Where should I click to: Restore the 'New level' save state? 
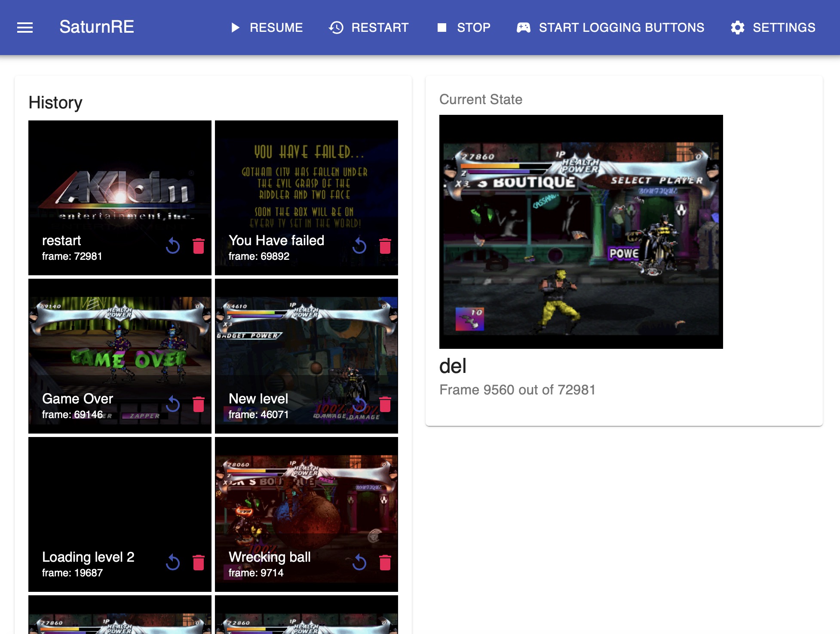[359, 404]
